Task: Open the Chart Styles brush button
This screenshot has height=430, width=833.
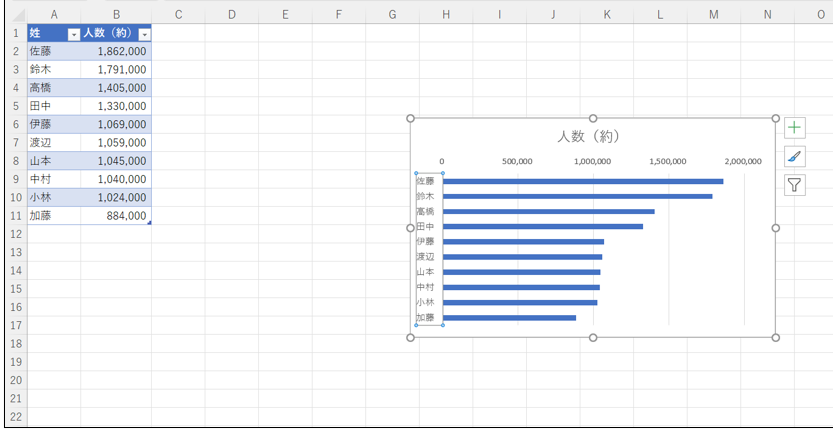Action: pos(795,156)
